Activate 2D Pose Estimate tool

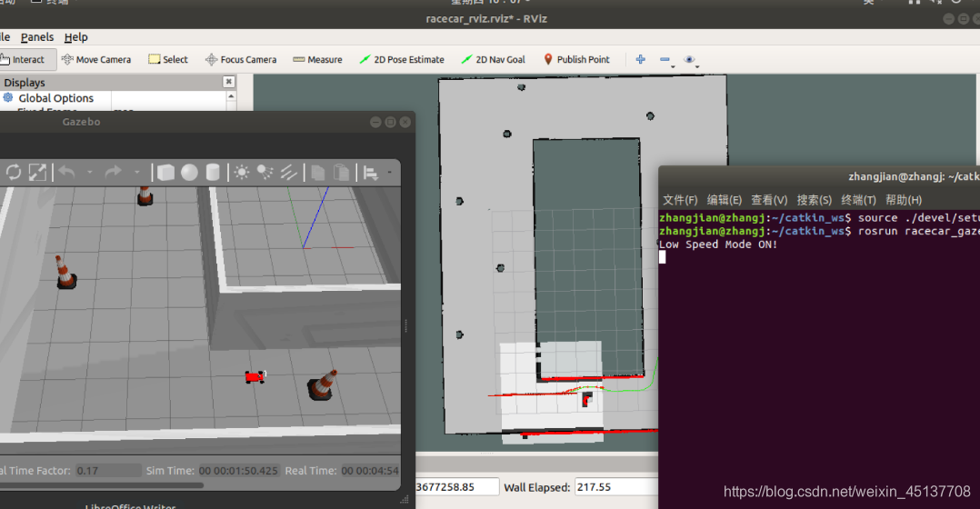(x=402, y=59)
